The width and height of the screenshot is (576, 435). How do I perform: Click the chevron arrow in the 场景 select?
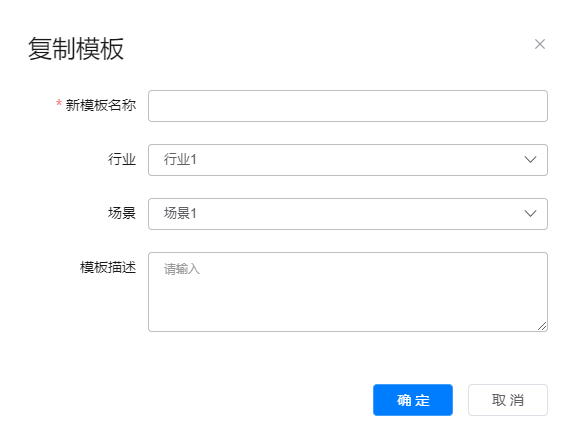click(x=530, y=214)
